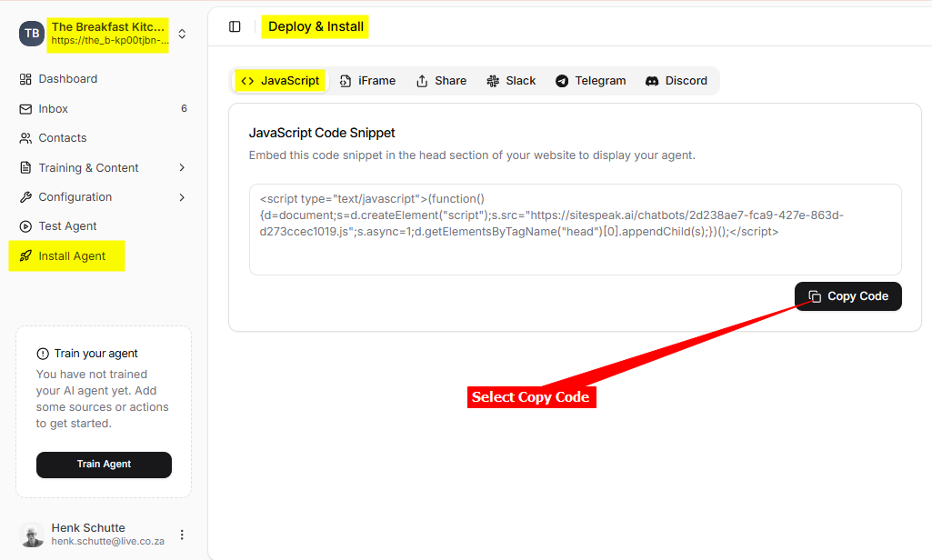The image size is (932, 560).
Task: Click the Slack logo icon
Action: pos(493,81)
